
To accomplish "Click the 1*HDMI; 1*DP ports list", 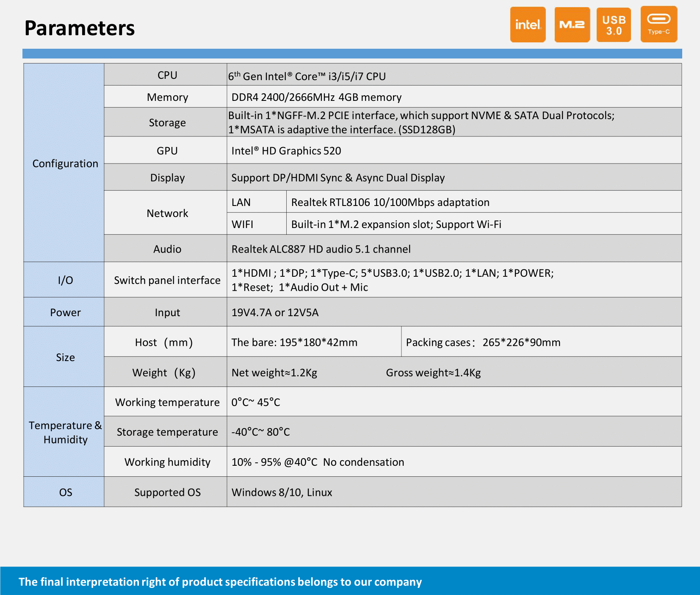I will pos(393,280).
